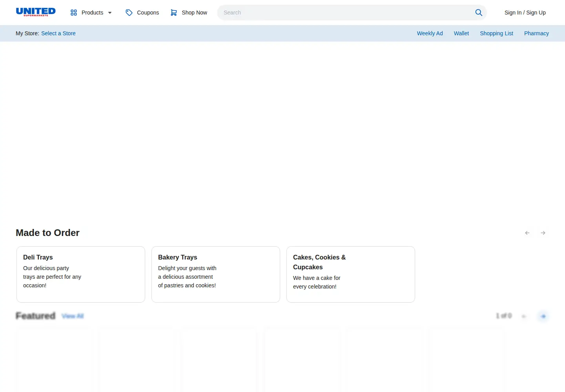
Task: Open the Bakery Trays card
Action: 216,274
